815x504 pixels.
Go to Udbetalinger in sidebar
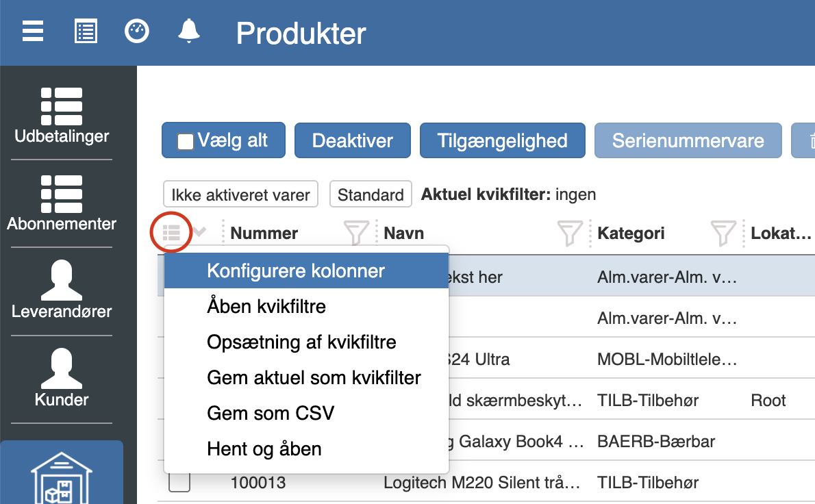[62, 116]
